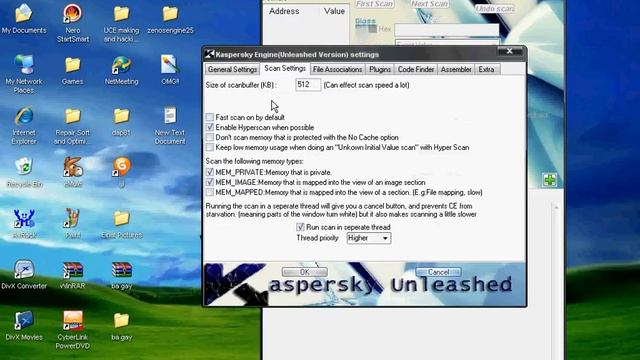Click Cancel in settings dialog

point(438,272)
